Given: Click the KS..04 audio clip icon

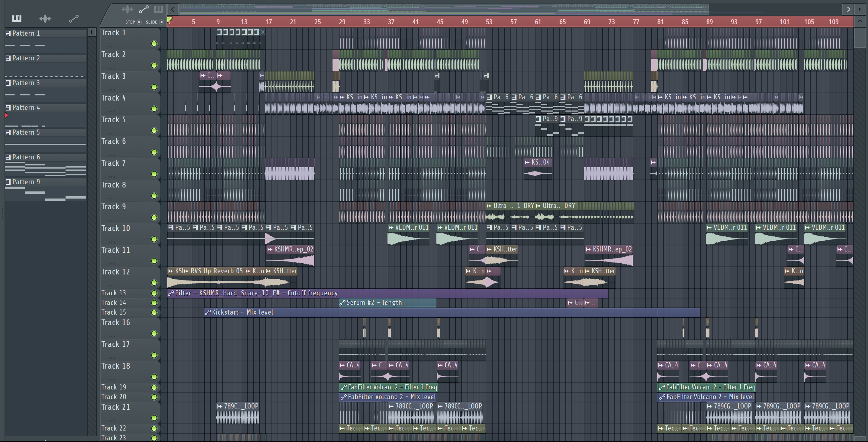Looking at the screenshot, I should pos(527,162).
